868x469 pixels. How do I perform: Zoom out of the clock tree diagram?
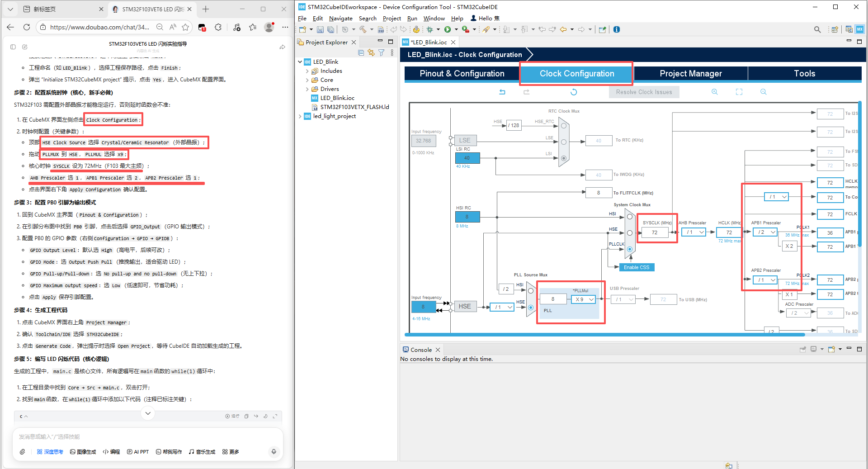pos(764,92)
